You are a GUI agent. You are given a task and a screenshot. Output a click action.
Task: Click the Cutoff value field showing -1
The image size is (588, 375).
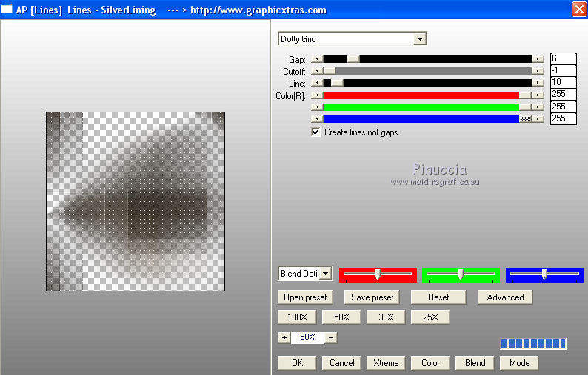(564, 70)
